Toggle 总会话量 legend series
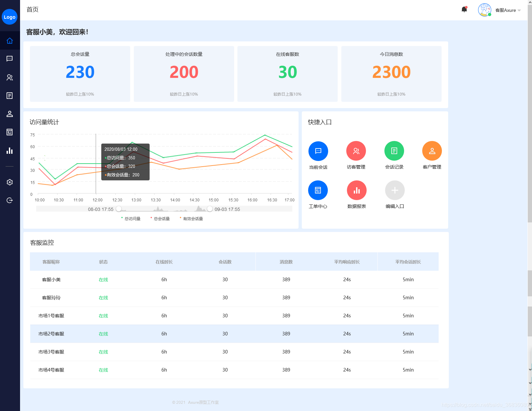This screenshot has width=532, height=411. click(x=160, y=218)
